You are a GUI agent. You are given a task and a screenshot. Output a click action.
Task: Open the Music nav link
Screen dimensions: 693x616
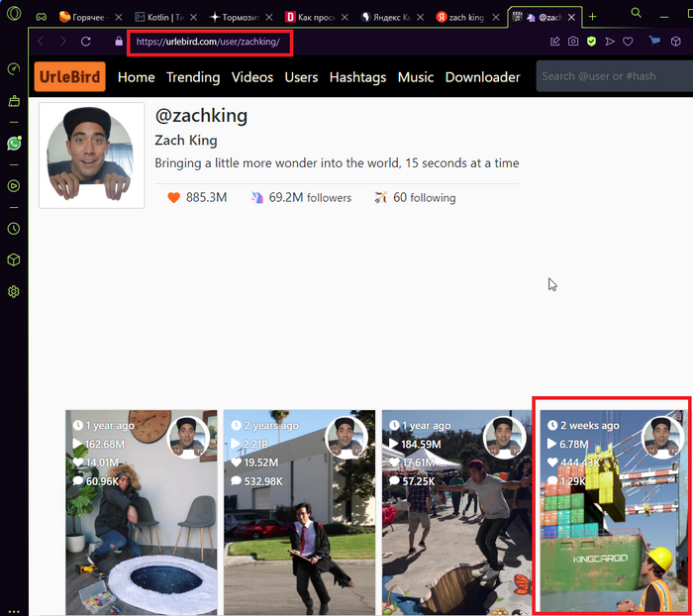coord(416,77)
